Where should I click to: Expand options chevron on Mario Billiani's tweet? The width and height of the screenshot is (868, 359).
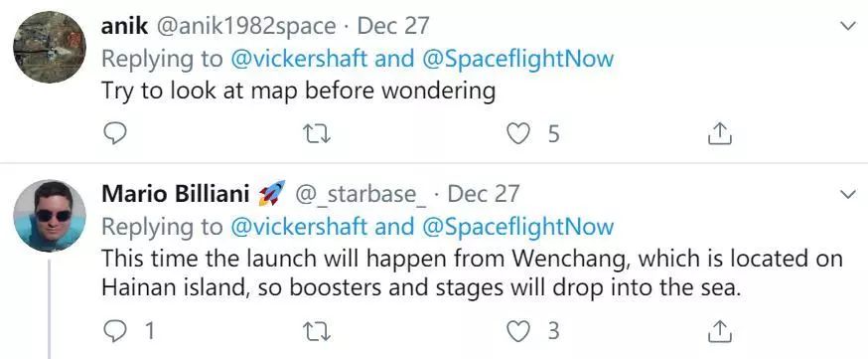coord(848,194)
